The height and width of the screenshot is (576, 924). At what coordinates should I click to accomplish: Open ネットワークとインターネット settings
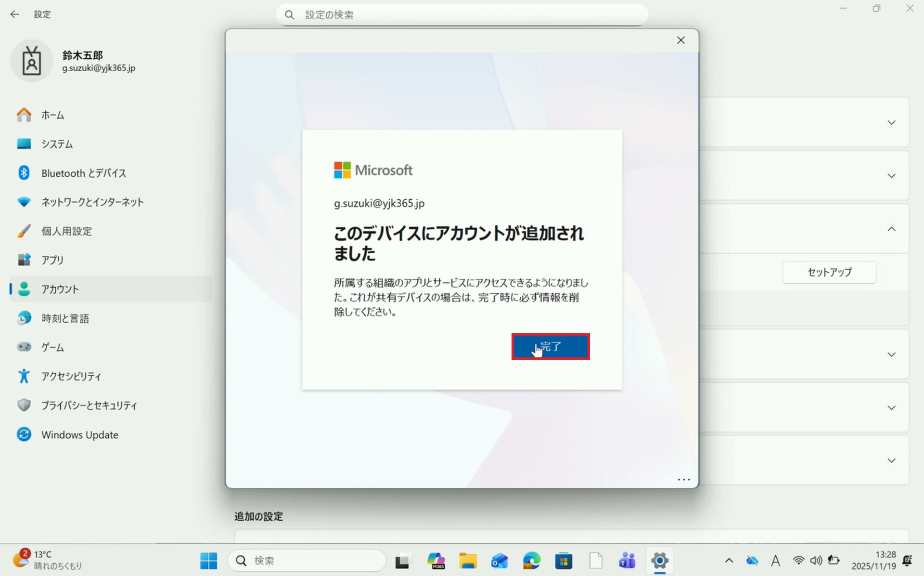point(92,202)
